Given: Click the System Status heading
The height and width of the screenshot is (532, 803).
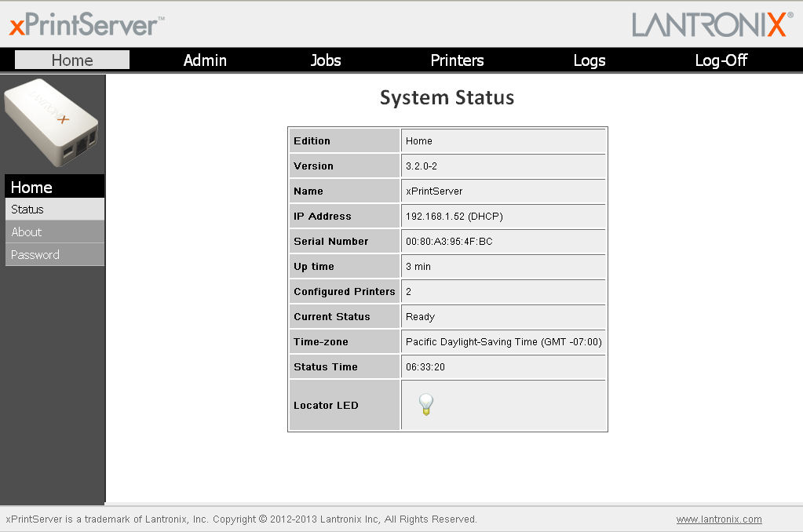Looking at the screenshot, I should click(447, 97).
